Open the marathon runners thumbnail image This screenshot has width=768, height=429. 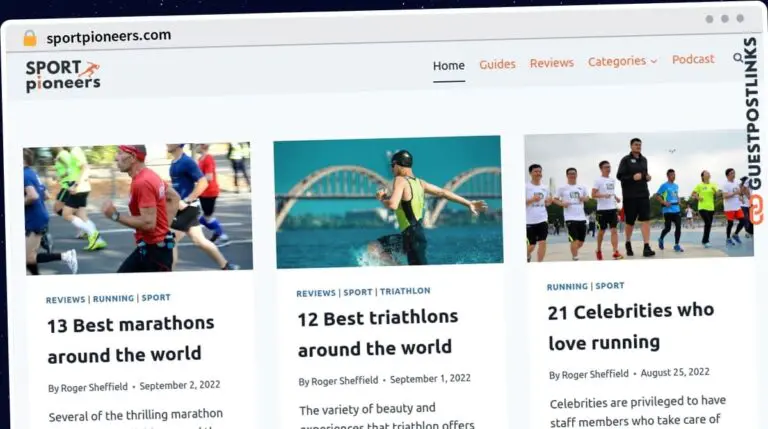[138, 208]
